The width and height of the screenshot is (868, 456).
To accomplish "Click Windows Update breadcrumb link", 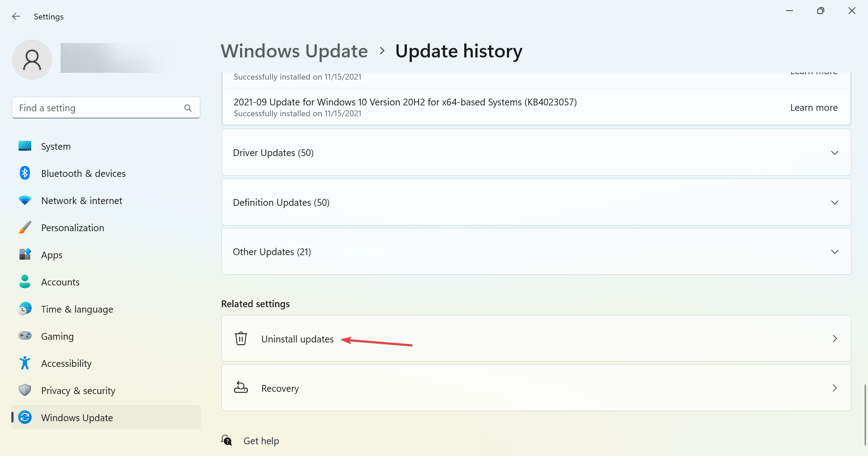I will [294, 51].
